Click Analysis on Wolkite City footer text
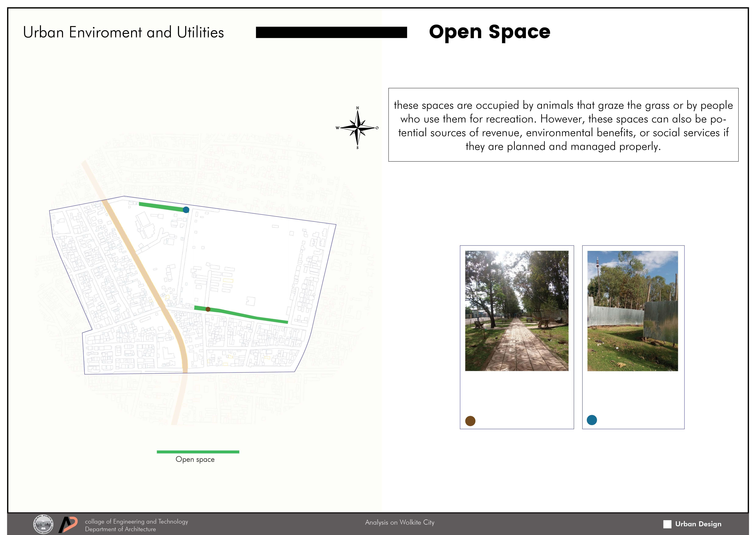Viewport: 756px width, 535px height. point(400,522)
